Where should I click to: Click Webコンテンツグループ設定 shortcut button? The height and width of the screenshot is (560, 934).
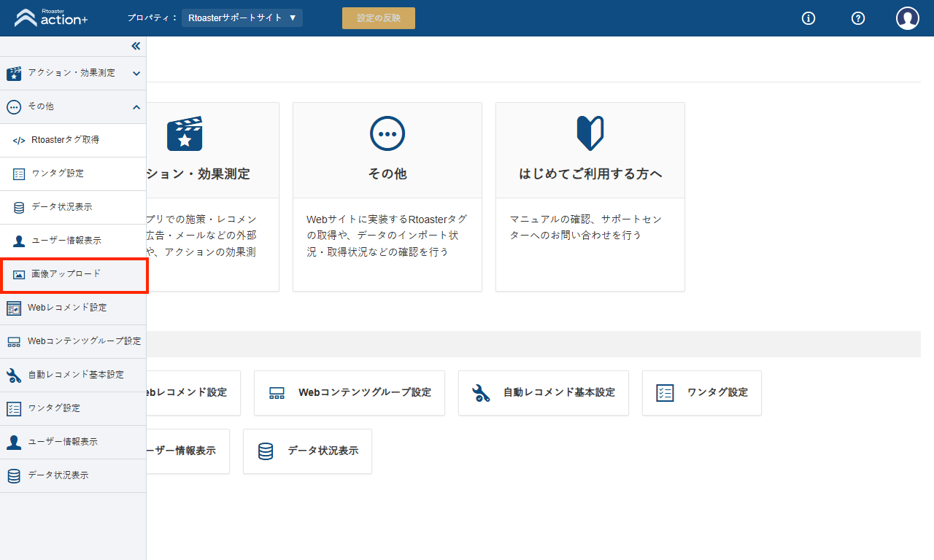[350, 393]
